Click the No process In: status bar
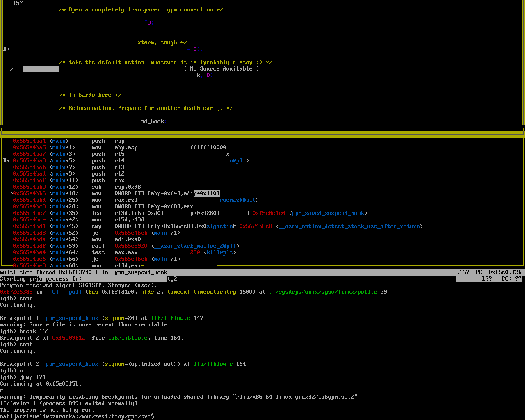The height and width of the screenshot is (420, 525). point(59,279)
